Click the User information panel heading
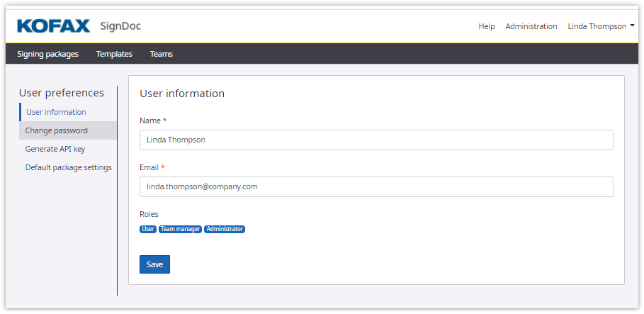 coord(182,94)
